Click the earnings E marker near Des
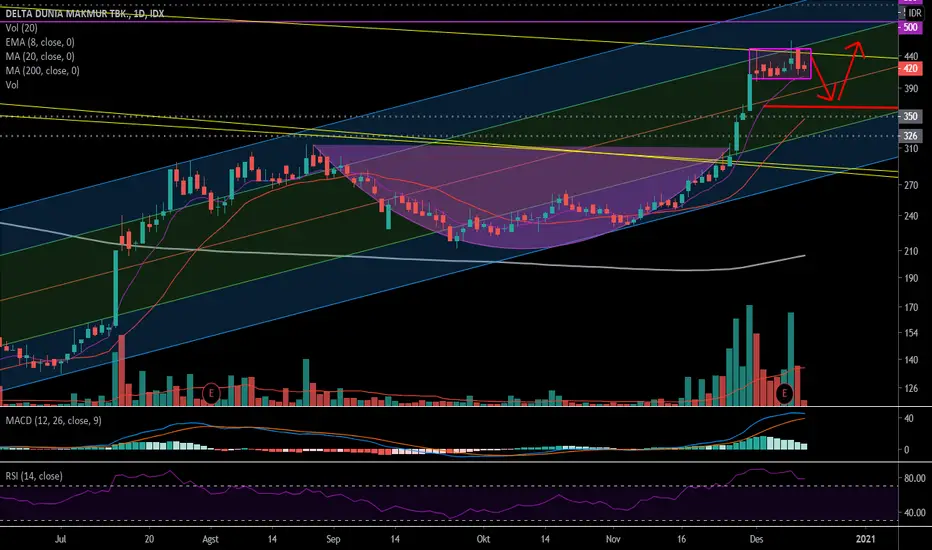Screen dimensions: 932x550 point(784,392)
